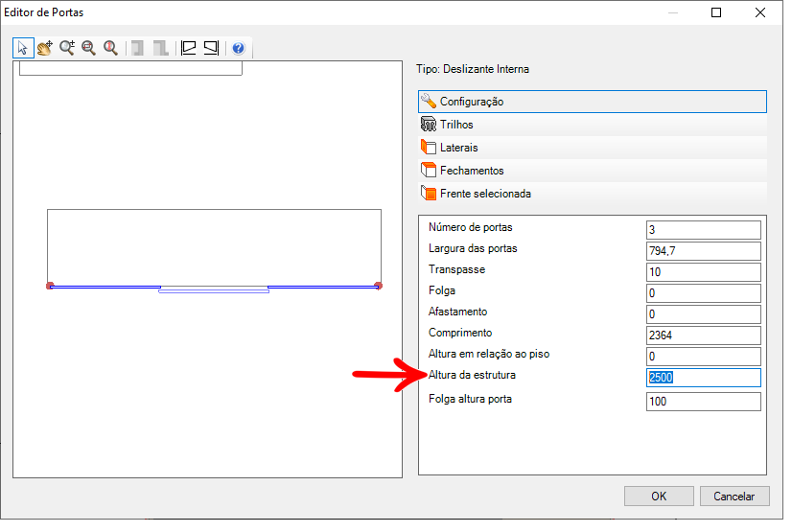Screen dimensions: 792x532
Task: Click the Número de portas field
Action: click(703, 230)
